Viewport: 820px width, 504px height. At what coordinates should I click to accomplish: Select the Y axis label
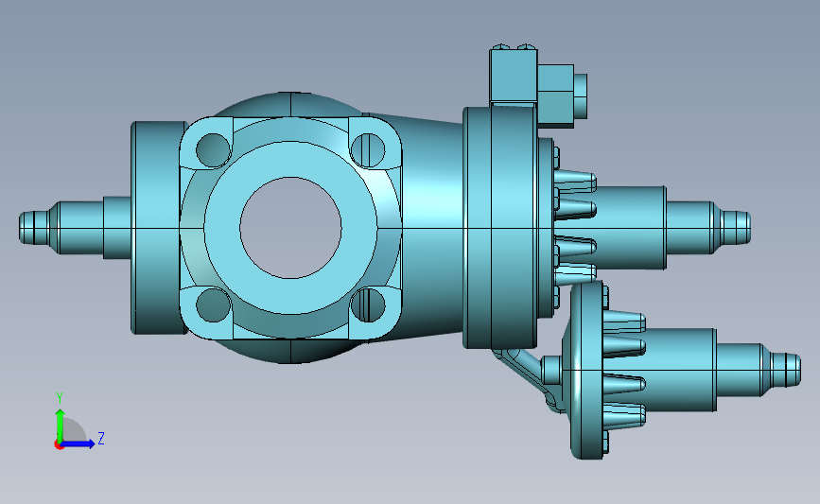[x=60, y=398]
